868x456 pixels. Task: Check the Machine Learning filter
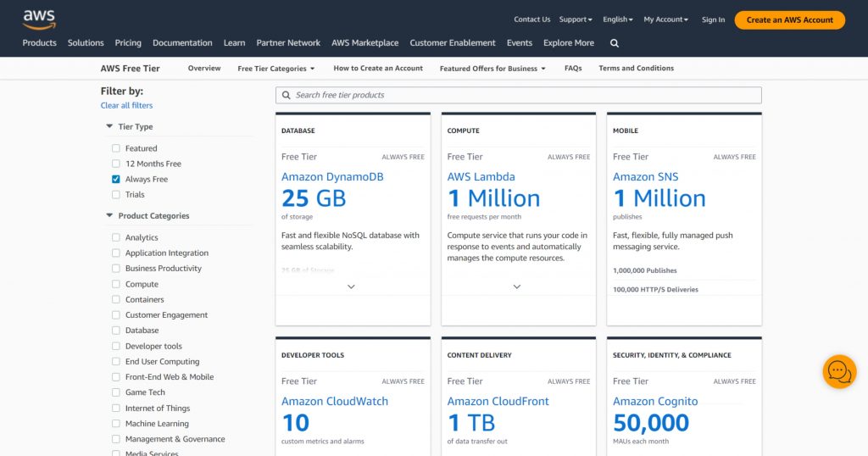pyautogui.click(x=115, y=423)
